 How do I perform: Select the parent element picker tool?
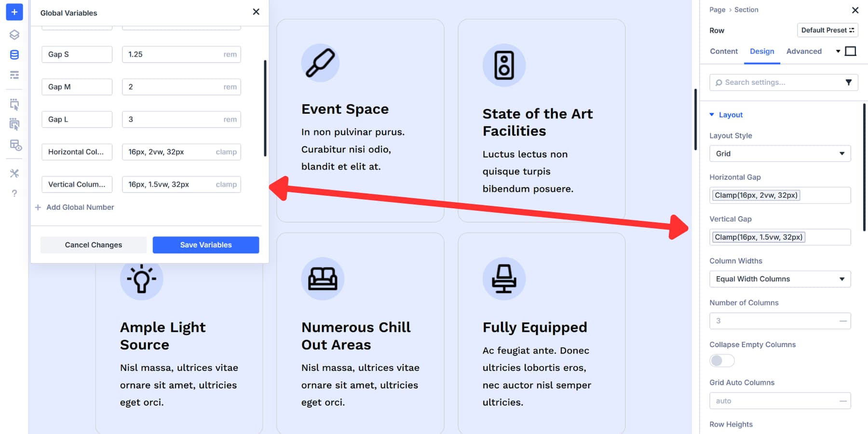(x=14, y=124)
